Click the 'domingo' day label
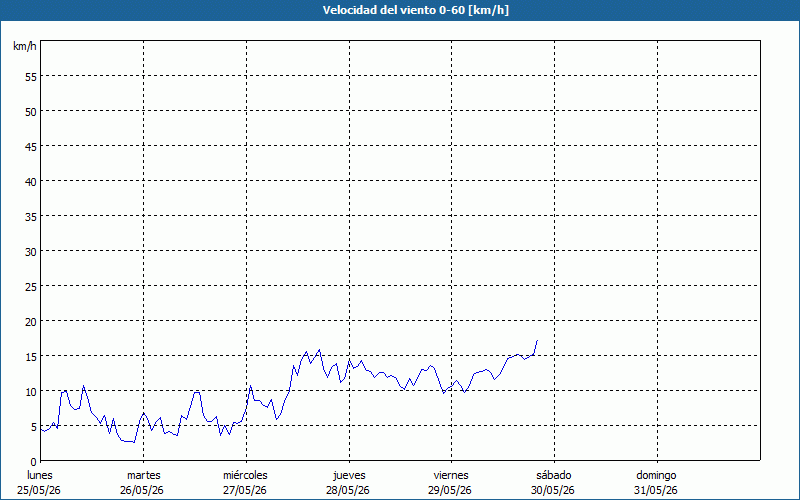Viewport: 800px width, 500px height. [x=656, y=475]
